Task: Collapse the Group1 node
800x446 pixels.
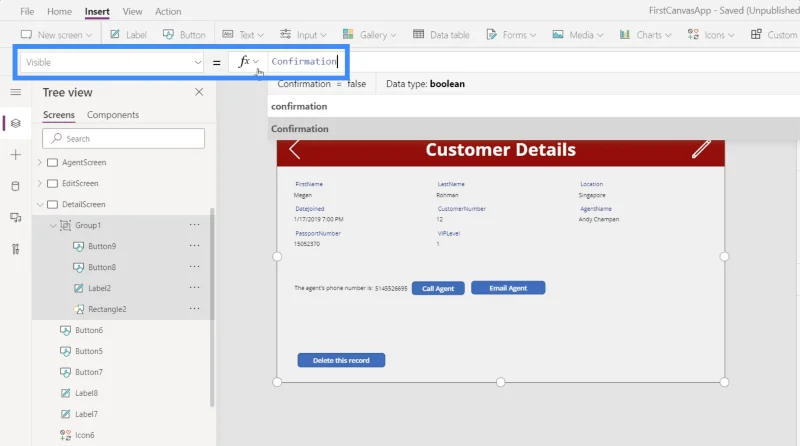Action: coord(53,225)
